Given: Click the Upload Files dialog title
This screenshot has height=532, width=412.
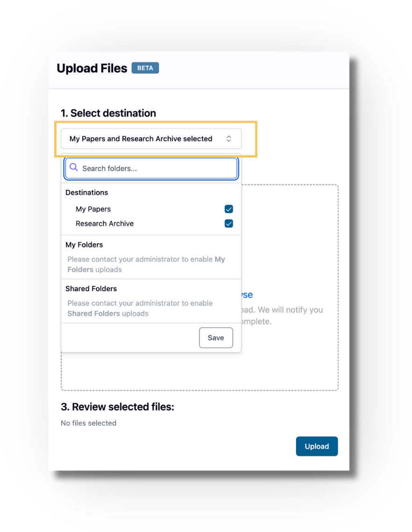Looking at the screenshot, I should point(92,68).
